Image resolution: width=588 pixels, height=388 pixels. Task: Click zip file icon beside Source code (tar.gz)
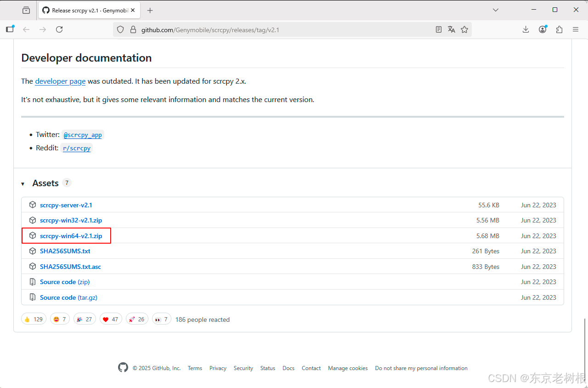33,297
